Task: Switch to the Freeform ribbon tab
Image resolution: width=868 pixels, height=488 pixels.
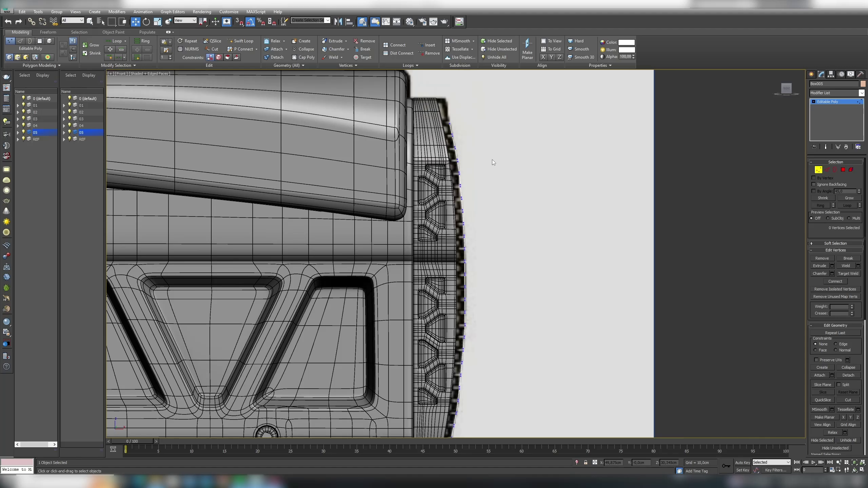Action: 48,32
